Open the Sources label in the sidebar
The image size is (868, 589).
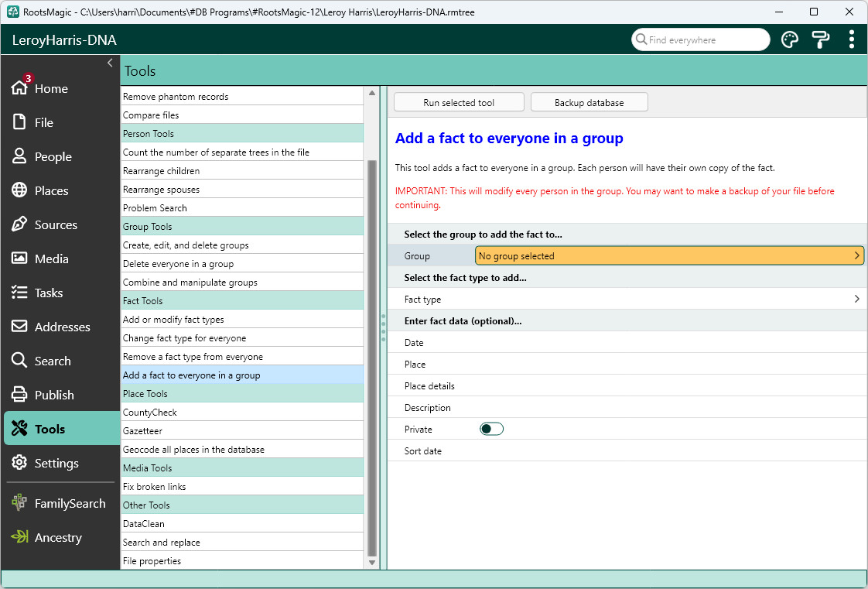[56, 224]
